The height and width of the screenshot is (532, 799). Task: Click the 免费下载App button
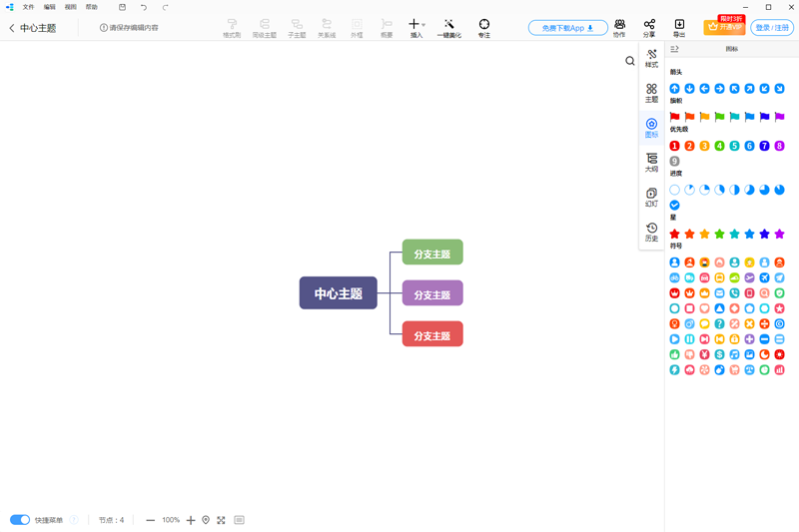coord(567,28)
